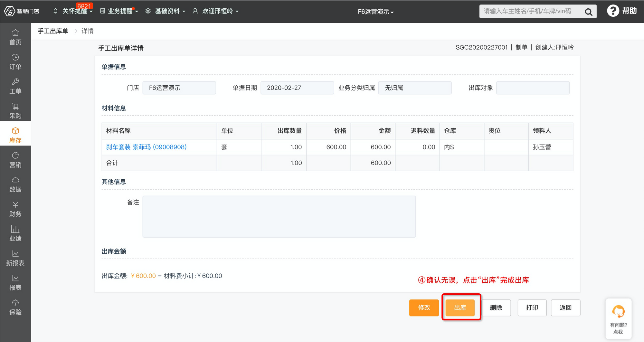The width and height of the screenshot is (644, 342).
Task: Click the 单据日期 field 2020-02-27
Action: tap(297, 88)
